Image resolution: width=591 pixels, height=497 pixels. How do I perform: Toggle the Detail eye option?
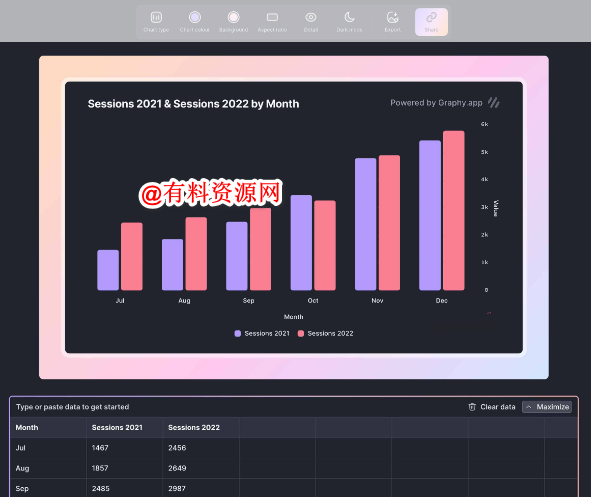[x=311, y=21]
